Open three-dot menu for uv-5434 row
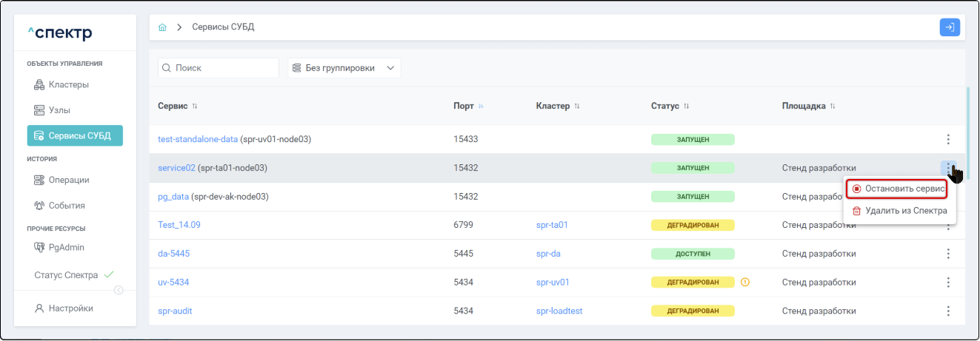Screen dimensions: 980x341 point(948,282)
